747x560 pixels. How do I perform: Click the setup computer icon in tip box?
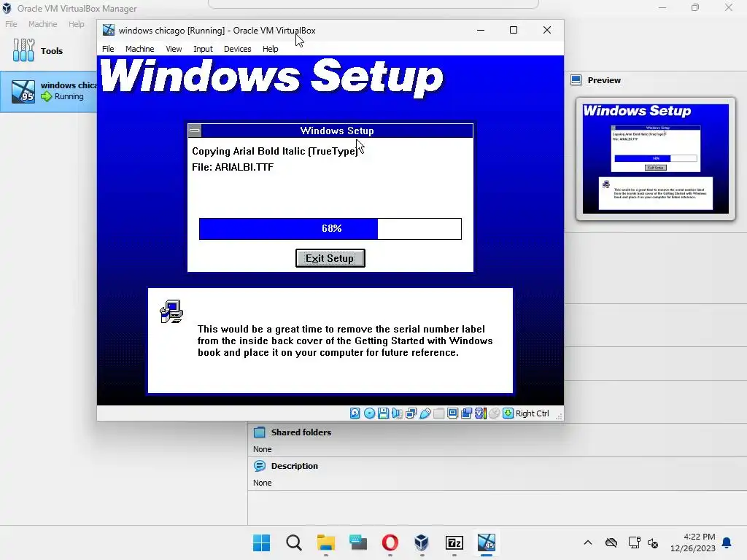click(x=171, y=312)
